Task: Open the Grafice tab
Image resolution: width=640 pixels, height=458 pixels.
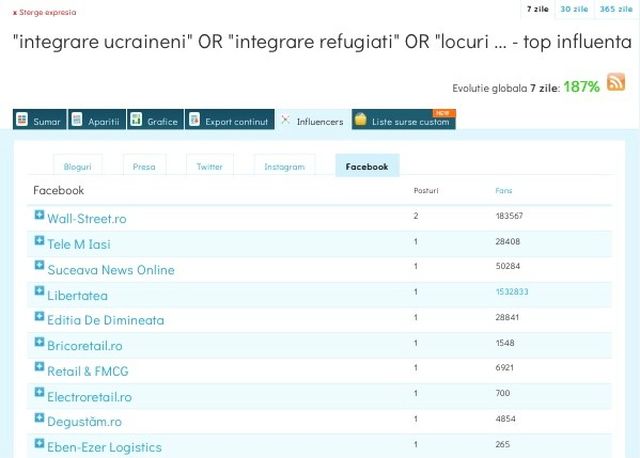Action: click(156, 119)
